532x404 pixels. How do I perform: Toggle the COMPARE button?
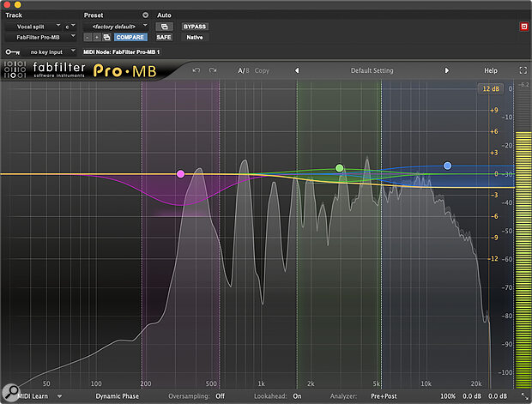click(x=130, y=38)
